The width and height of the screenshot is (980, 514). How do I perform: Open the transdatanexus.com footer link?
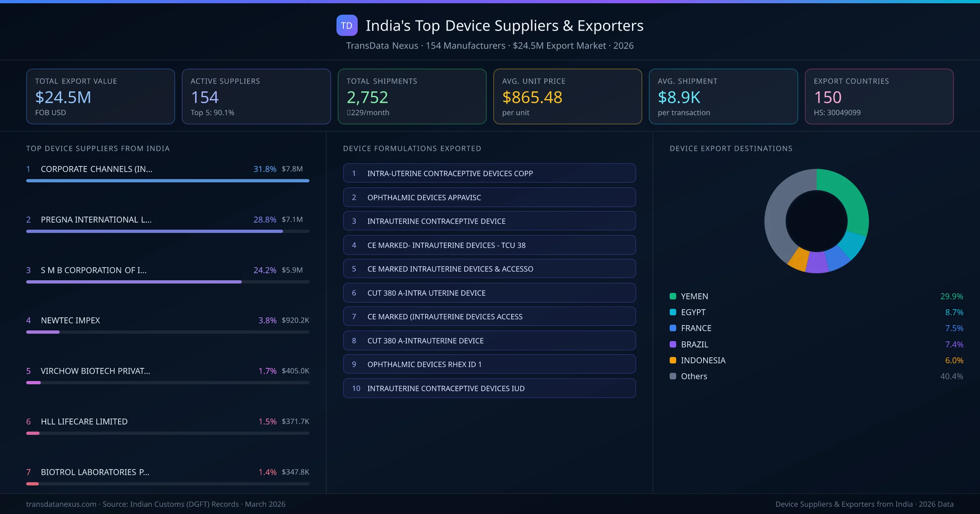[61, 504]
